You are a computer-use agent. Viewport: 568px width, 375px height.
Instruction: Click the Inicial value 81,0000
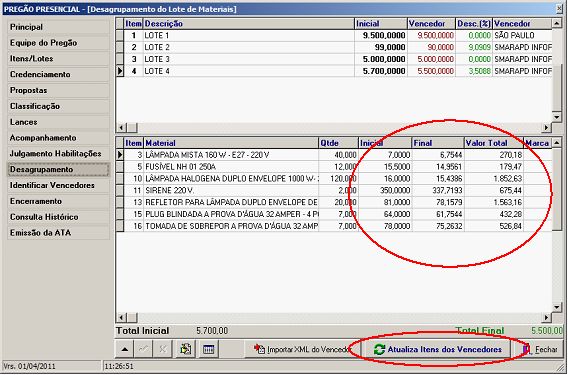(385, 203)
